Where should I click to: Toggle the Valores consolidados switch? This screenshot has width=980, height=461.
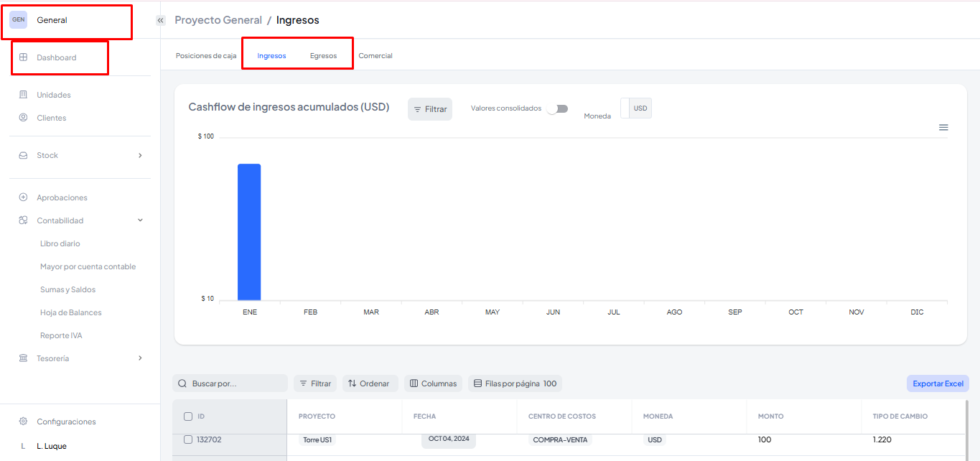pos(557,109)
